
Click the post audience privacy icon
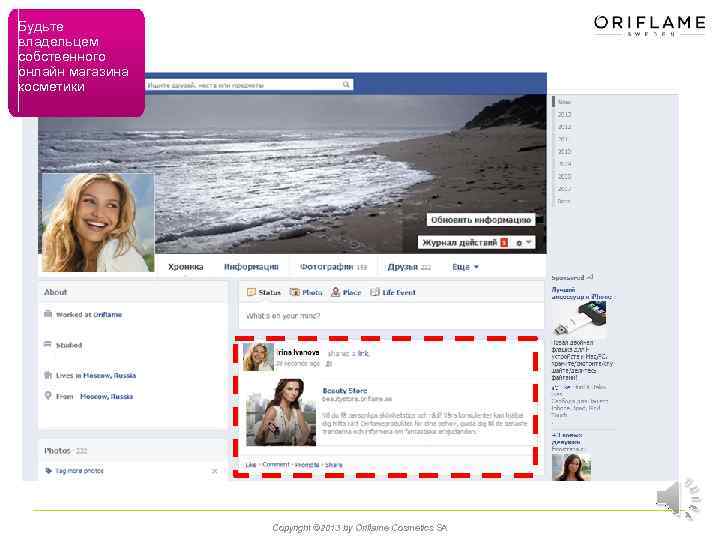click(329, 364)
